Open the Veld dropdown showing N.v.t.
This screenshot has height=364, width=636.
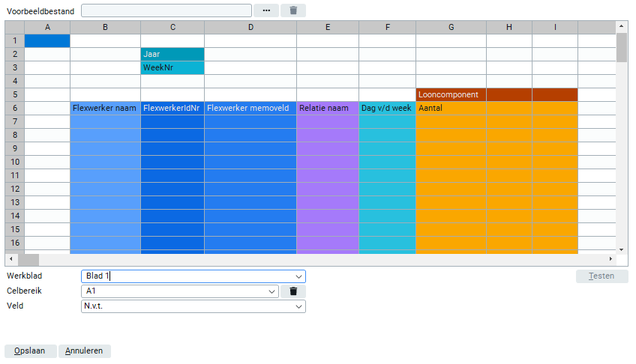[298, 306]
